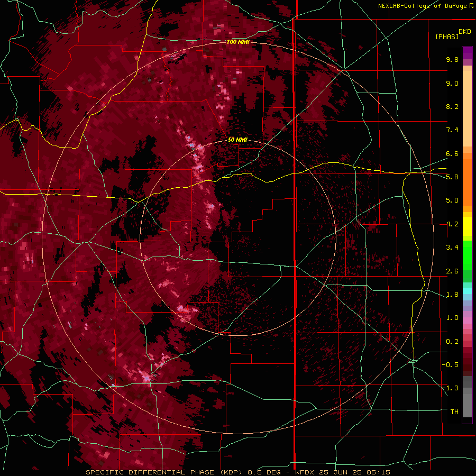Click the 7.4 legend value
Viewport: 476px width, 476px height.
click(x=452, y=130)
